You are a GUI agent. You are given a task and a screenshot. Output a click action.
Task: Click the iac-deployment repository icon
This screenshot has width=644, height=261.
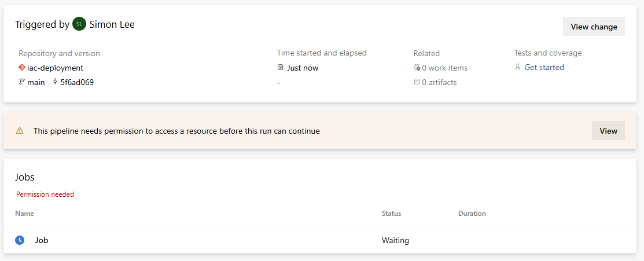point(22,68)
